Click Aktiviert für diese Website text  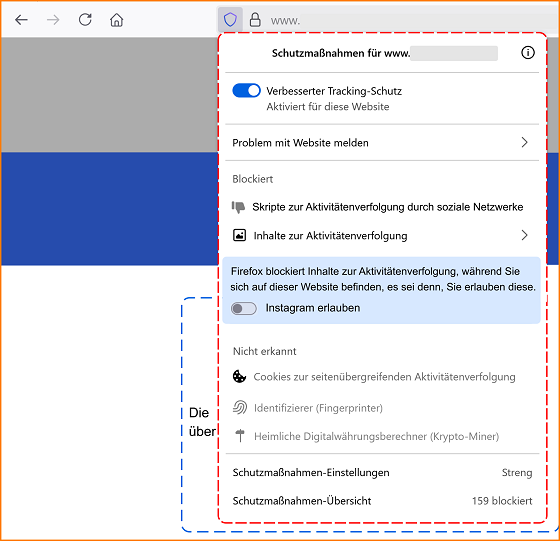click(x=328, y=107)
